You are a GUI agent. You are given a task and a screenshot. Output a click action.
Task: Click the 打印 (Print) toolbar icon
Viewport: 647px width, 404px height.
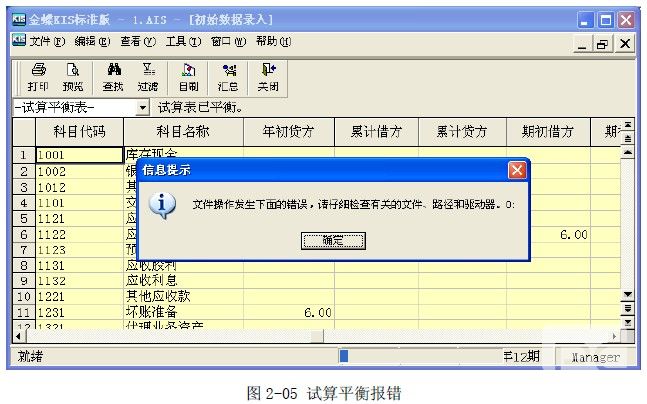pos(38,76)
